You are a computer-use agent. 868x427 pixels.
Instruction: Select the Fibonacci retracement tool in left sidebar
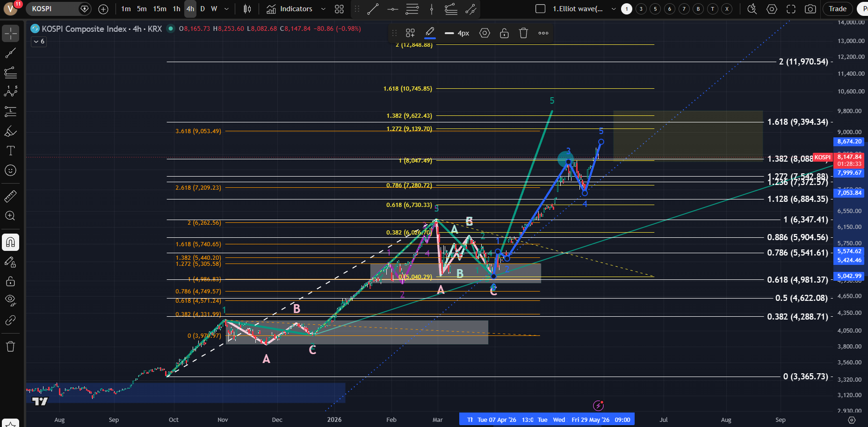pyautogui.click(x=10, y=72)
